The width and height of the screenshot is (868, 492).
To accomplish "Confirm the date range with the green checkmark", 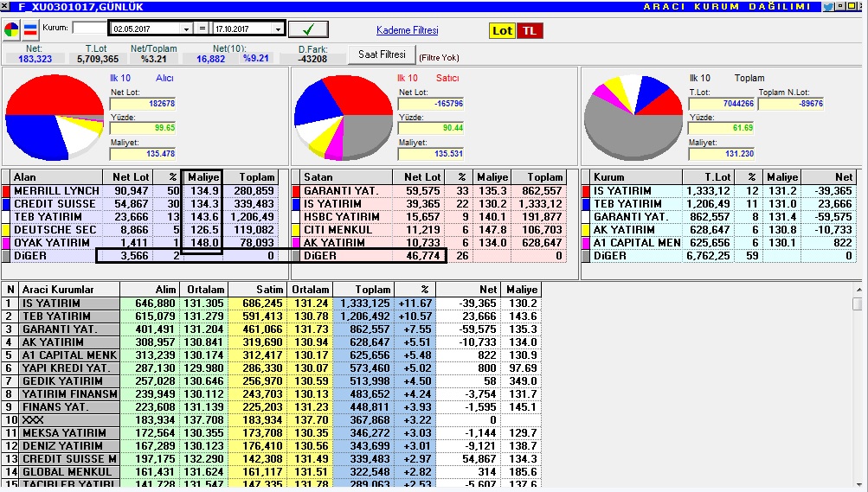I will pos(308,29).
